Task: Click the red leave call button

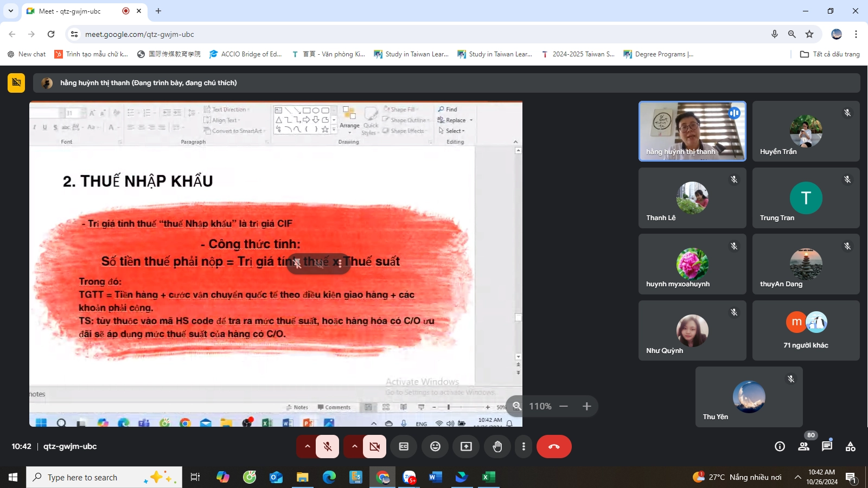Action: (553, 446)
